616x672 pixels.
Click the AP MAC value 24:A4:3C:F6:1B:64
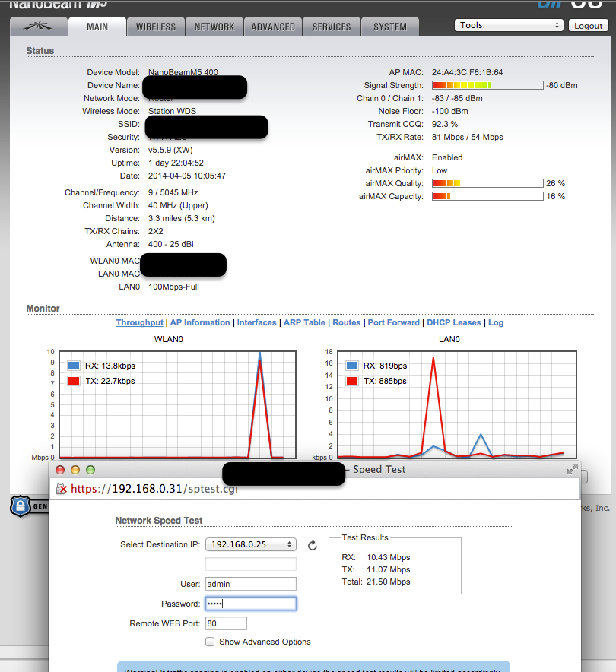pos(467,72)
